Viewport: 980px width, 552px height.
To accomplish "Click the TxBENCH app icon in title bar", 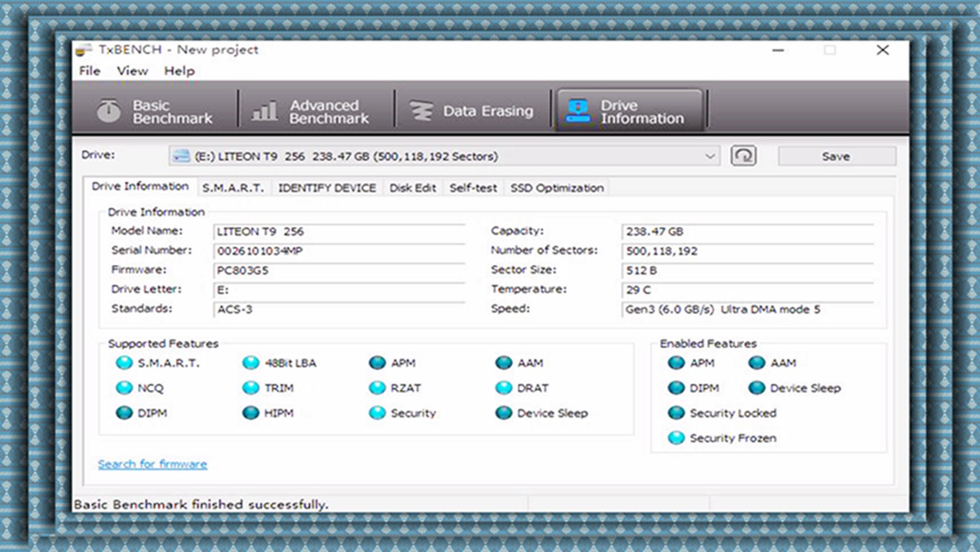I will coord(83,50).
